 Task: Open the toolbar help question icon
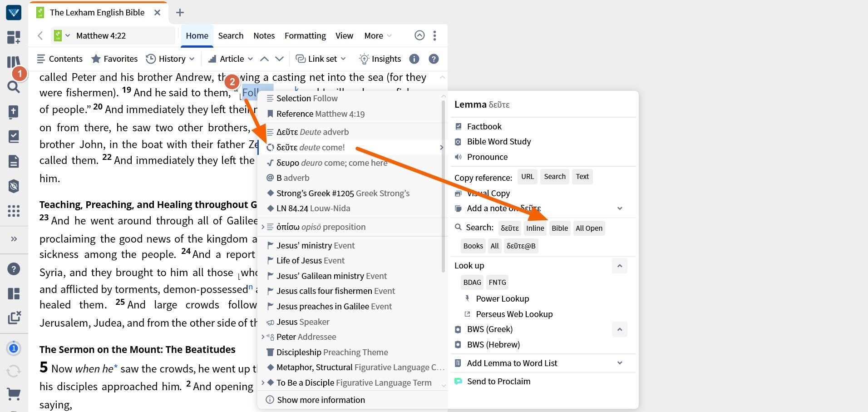pos(434,59)
